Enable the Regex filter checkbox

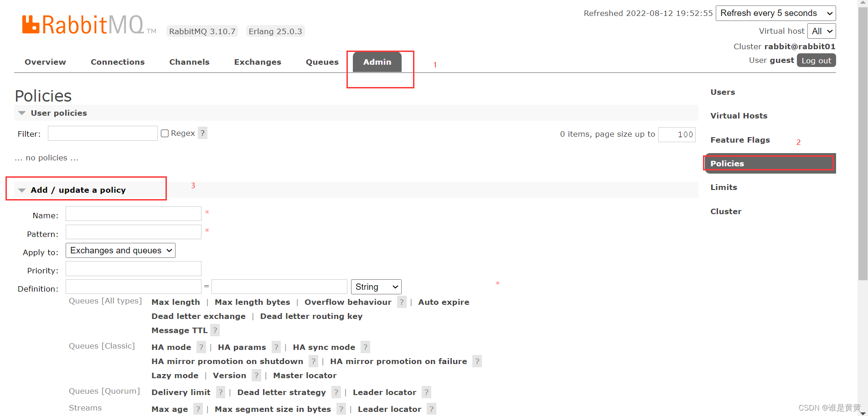tap(165, 134)
